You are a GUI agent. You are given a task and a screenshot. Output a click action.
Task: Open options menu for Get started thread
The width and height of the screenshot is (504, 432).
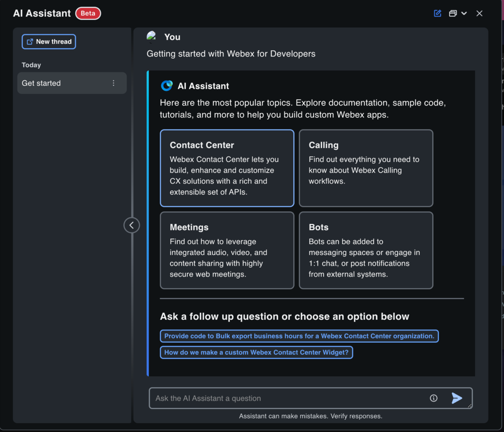(x=114, y=83)
